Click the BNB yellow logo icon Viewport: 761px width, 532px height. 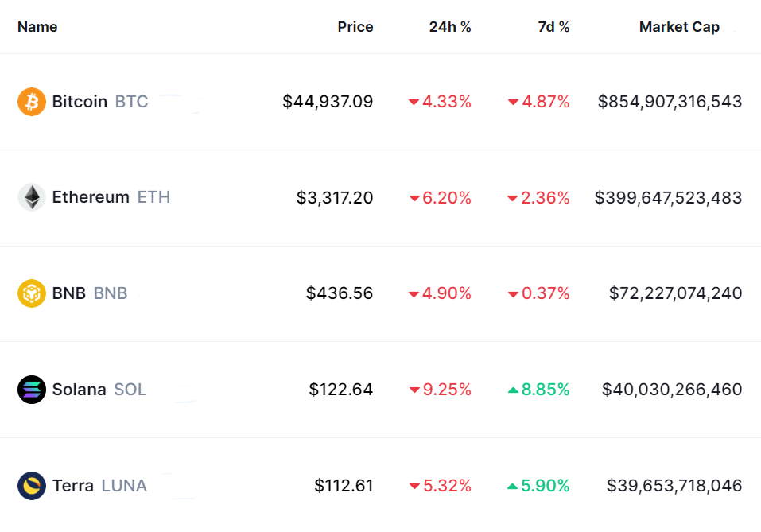pos(32,293)
